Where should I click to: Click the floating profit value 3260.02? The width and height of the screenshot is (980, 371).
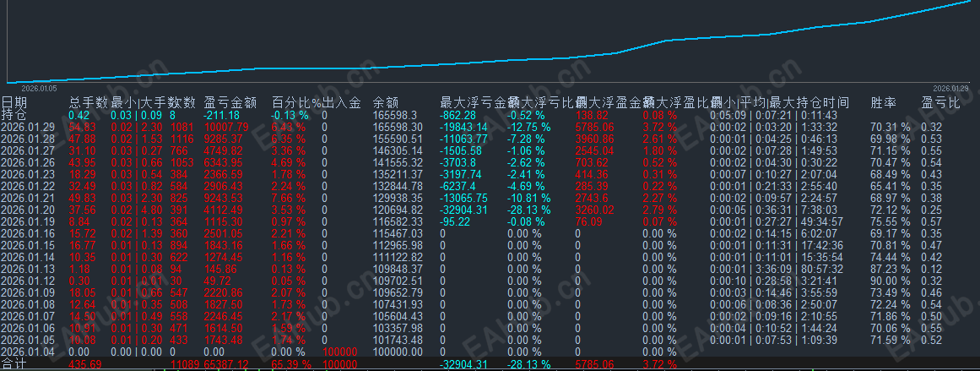[x=596, y=210]
